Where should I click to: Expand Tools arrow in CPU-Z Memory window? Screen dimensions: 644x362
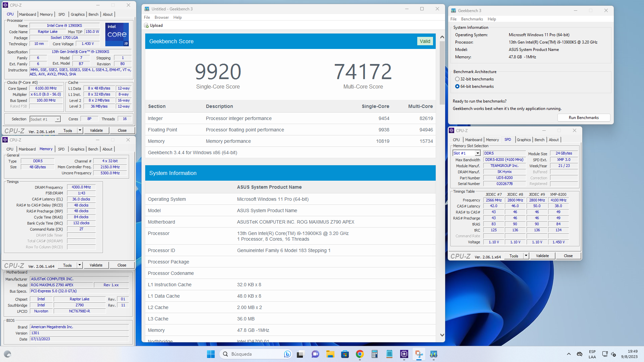point(79,265)
